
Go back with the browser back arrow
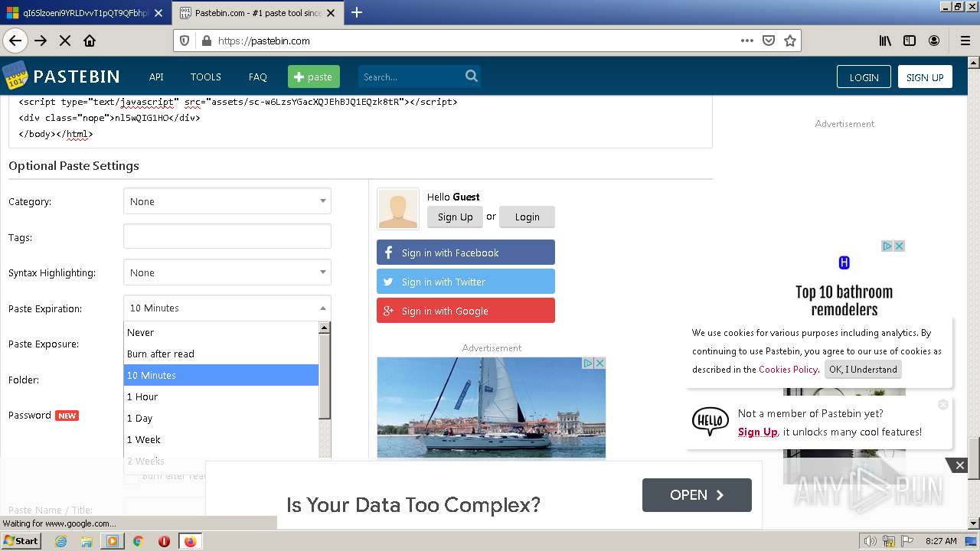tap(15, 41)
